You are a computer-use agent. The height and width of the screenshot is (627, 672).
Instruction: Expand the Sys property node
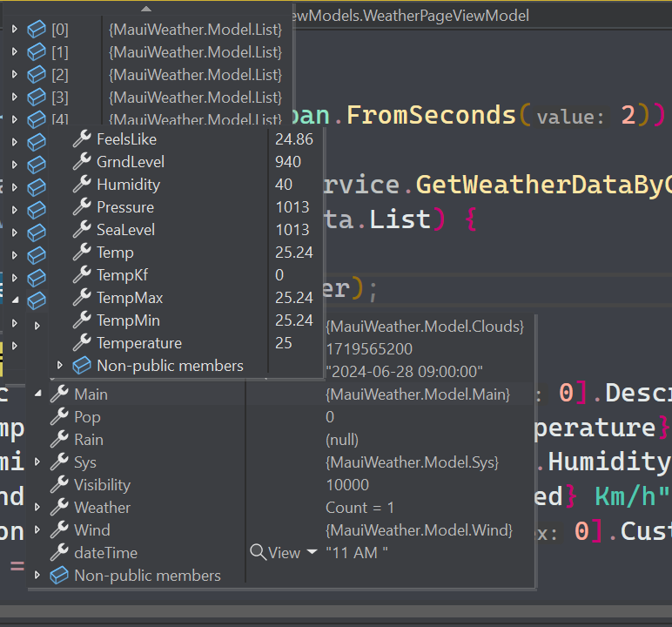click(x=37, y=462)
